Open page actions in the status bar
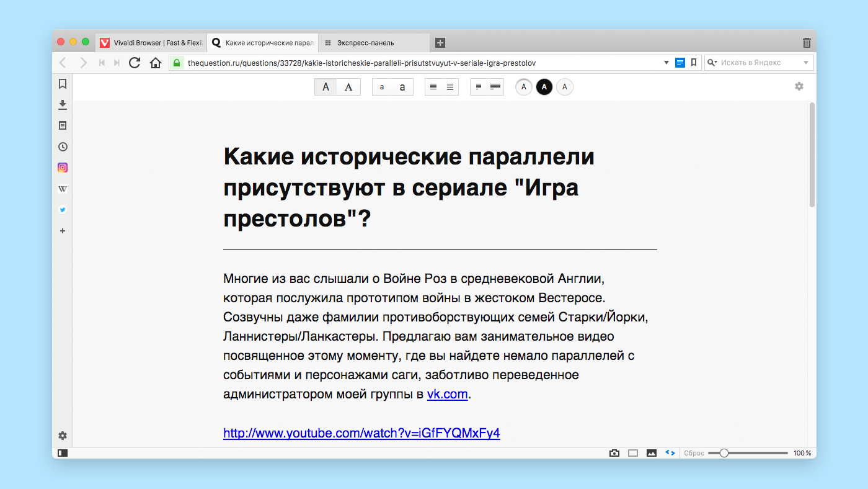The image size is (868, 489). point(670,453)
